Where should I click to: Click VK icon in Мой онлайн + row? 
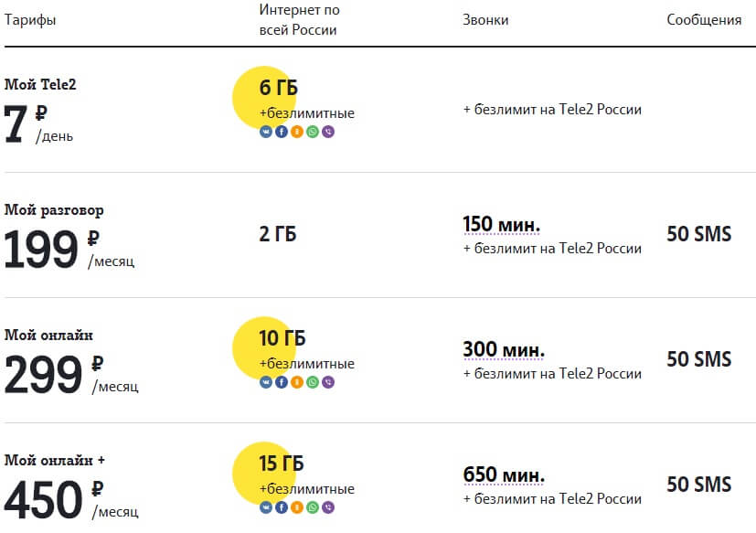point(266,507)
